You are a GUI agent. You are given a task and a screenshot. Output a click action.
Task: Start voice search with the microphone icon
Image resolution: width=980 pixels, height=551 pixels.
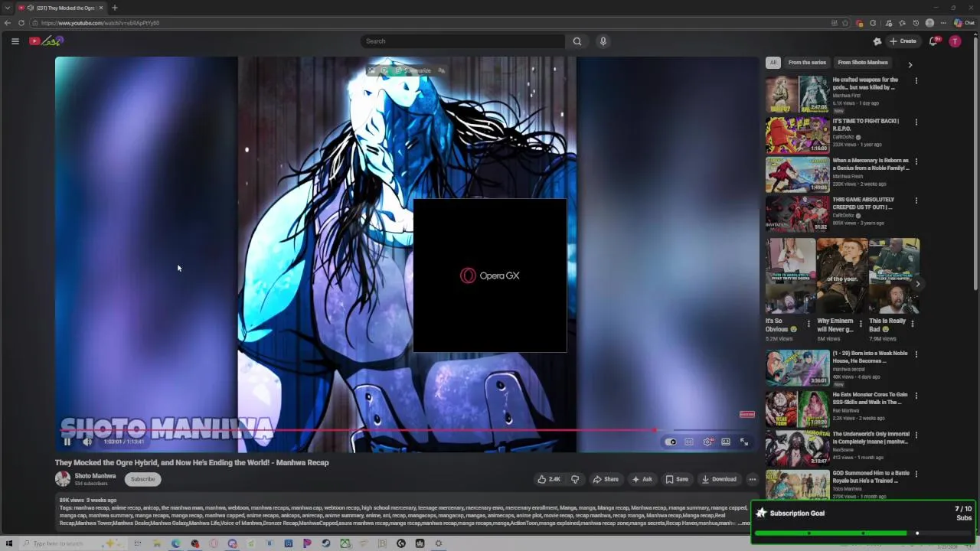(x=603, y=41)
